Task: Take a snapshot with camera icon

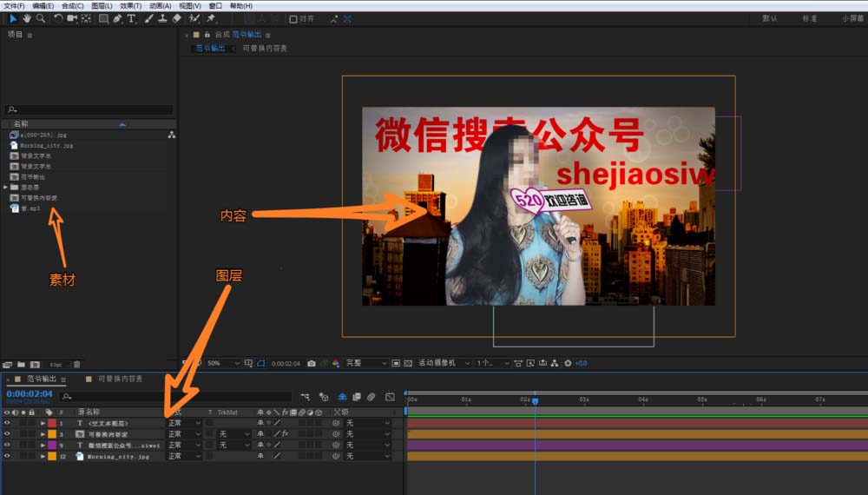Action: [x=312, y=363]
